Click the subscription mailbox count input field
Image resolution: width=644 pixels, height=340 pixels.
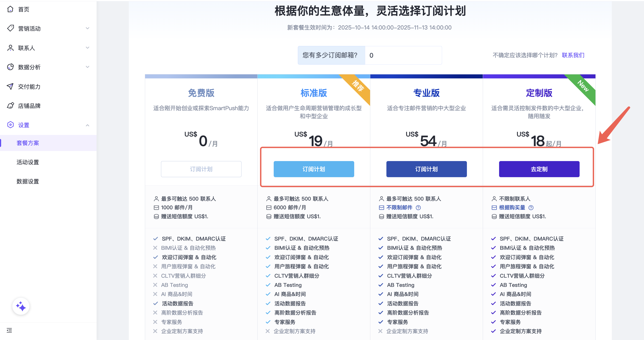(403, 55)
